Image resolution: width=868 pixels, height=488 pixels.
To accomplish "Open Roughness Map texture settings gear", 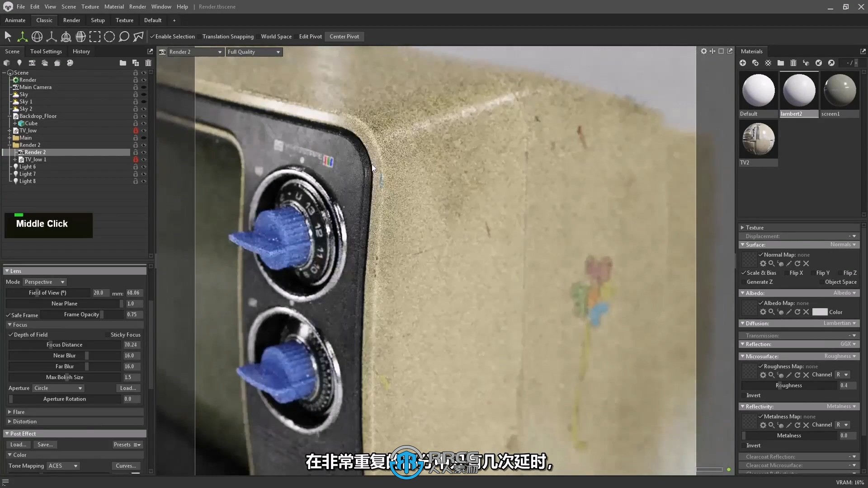I will point(763,375).
